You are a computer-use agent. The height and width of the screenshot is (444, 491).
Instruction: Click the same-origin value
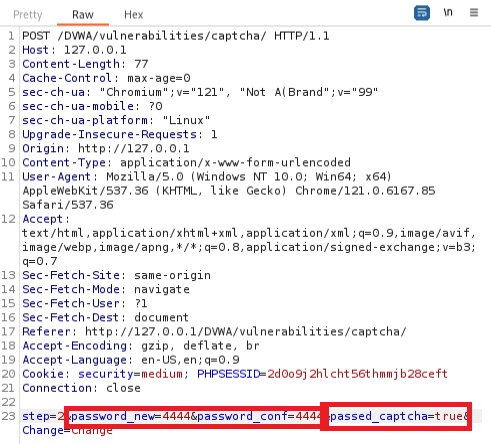172,275
